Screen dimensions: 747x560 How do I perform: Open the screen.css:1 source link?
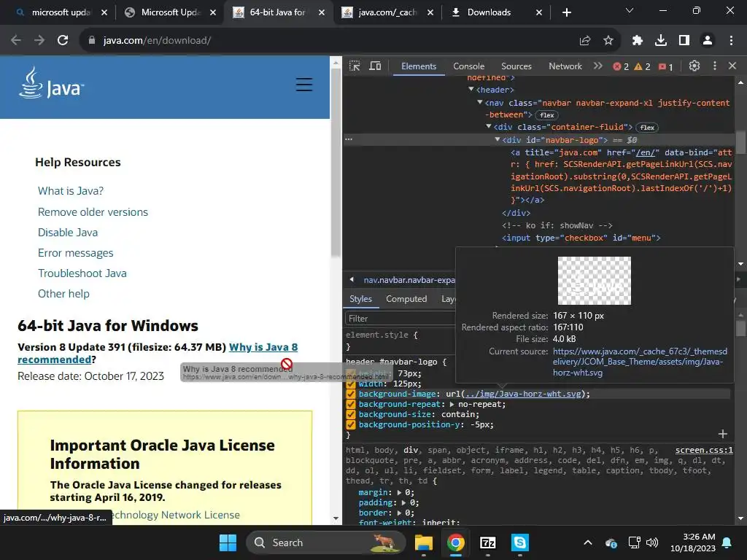click(704, 450)
